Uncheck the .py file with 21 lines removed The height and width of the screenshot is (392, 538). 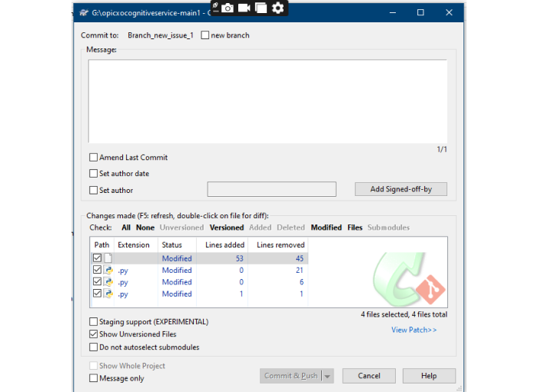[x=97, y=270]
